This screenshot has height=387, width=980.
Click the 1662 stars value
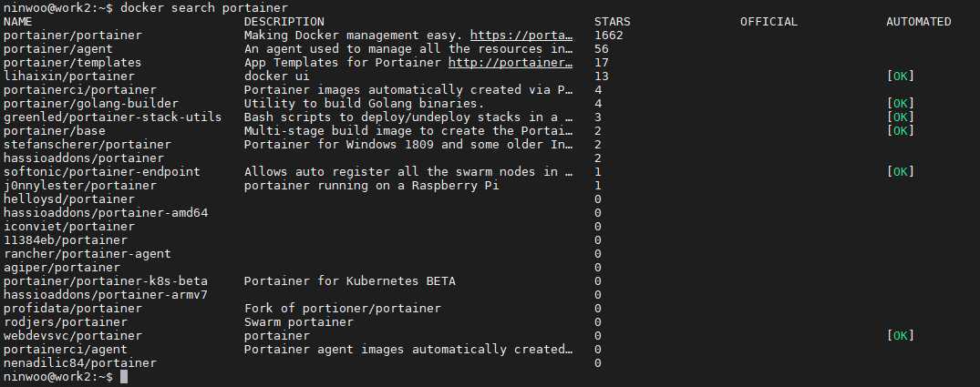(x=609, y=36)
